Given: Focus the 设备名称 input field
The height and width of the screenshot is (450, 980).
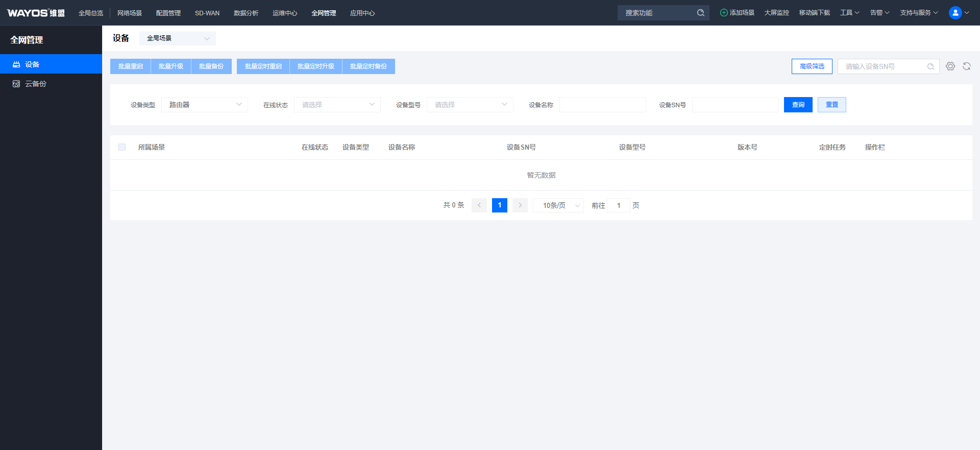Looking at the screenshot, I should (602, 105).
